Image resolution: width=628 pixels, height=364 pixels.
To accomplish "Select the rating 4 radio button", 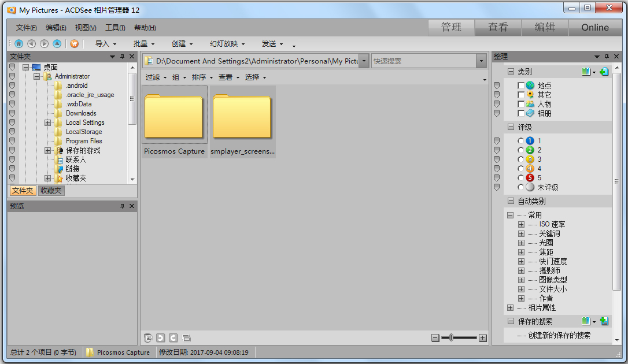I will tap(520, 168).
